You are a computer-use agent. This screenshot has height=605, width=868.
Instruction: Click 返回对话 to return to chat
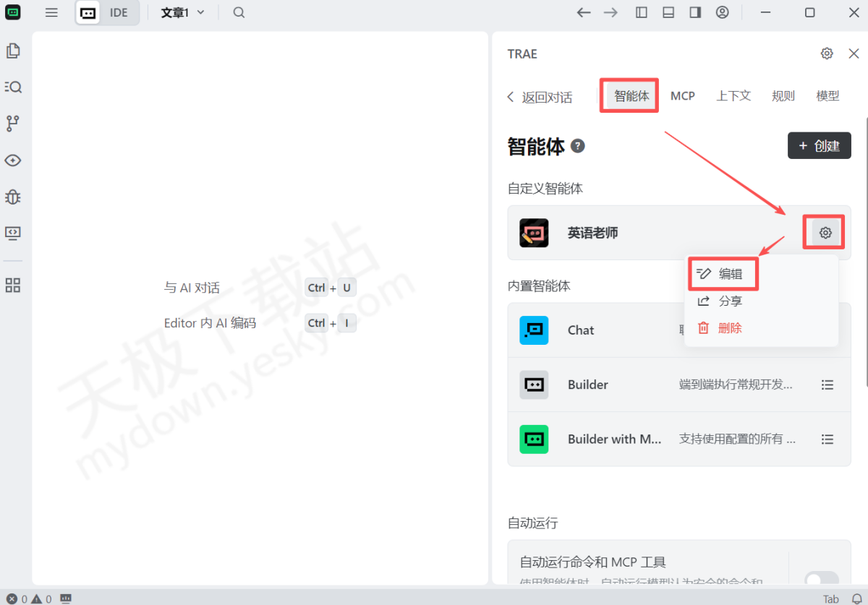[540, 97]
